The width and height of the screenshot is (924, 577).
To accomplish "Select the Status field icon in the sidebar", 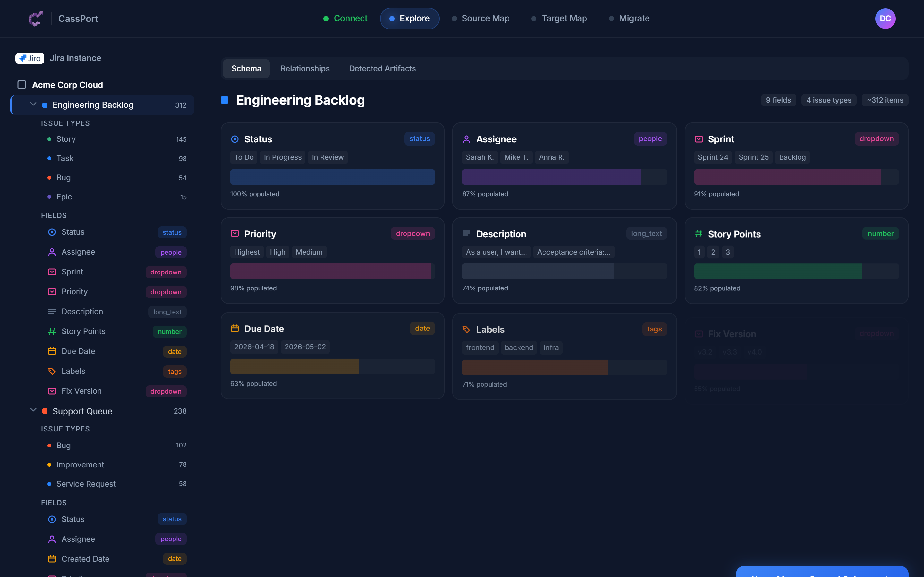I will point(52,232).
